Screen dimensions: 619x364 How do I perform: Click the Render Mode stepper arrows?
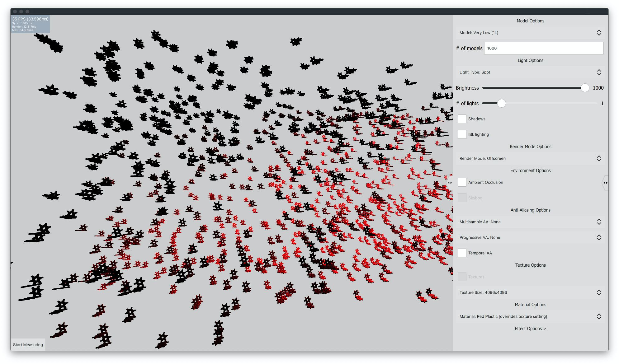point(599,158)
